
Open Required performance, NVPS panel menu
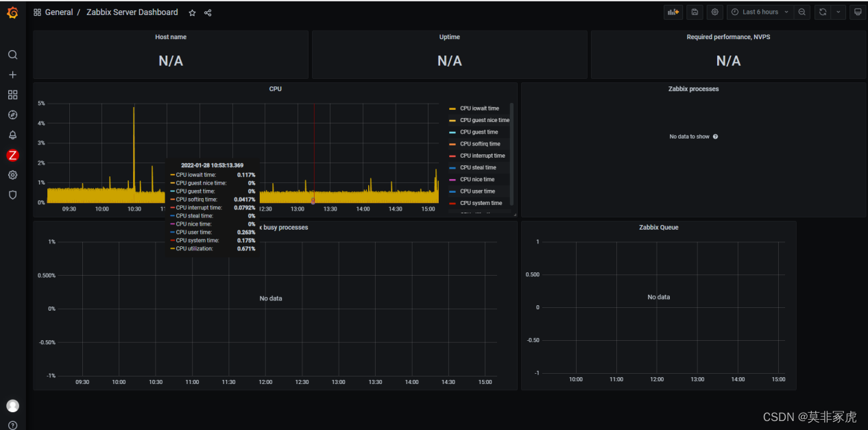click(728, 37)
